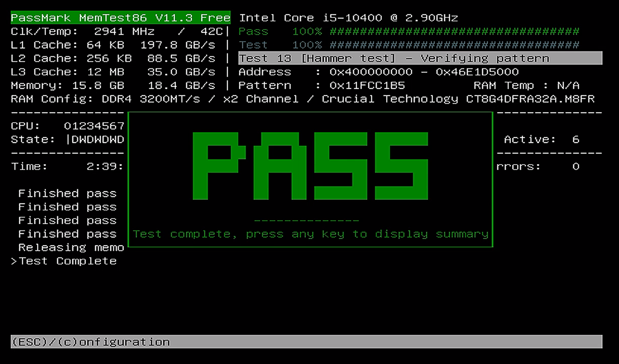Image resolution: width=619 pixels, height=364 pixels.
Task: Click the Test complete summary prompt message
Action: click(x=311, y=234)
